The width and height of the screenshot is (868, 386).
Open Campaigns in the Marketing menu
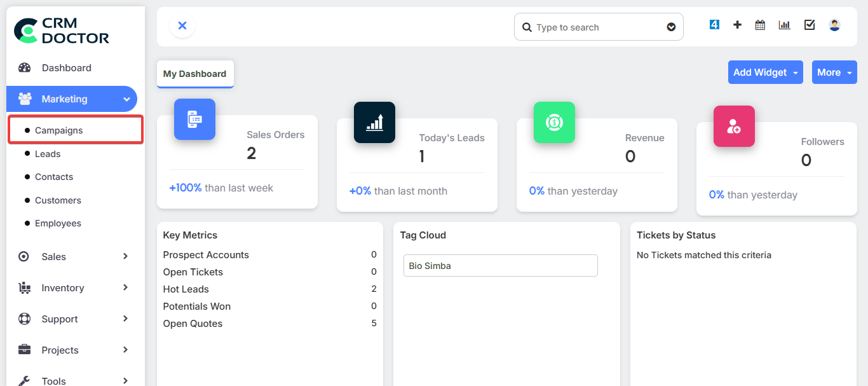[x=59, y=130]
